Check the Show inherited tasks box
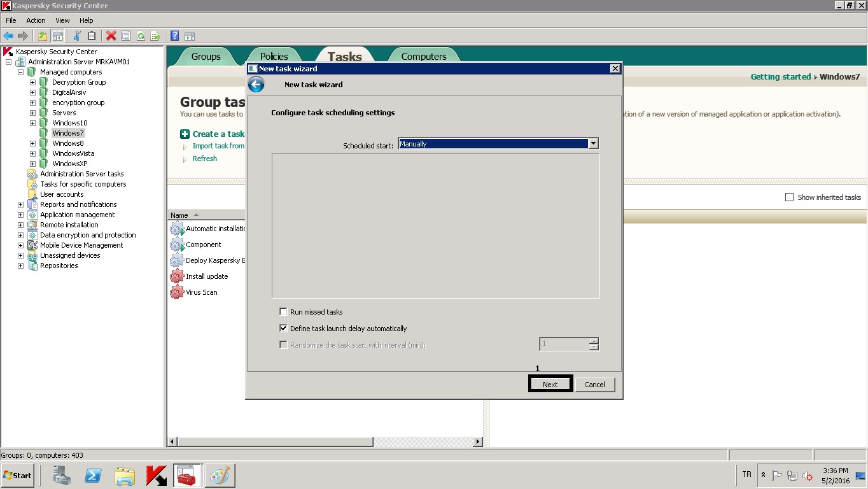868x489 pixels. click(789, 197)
